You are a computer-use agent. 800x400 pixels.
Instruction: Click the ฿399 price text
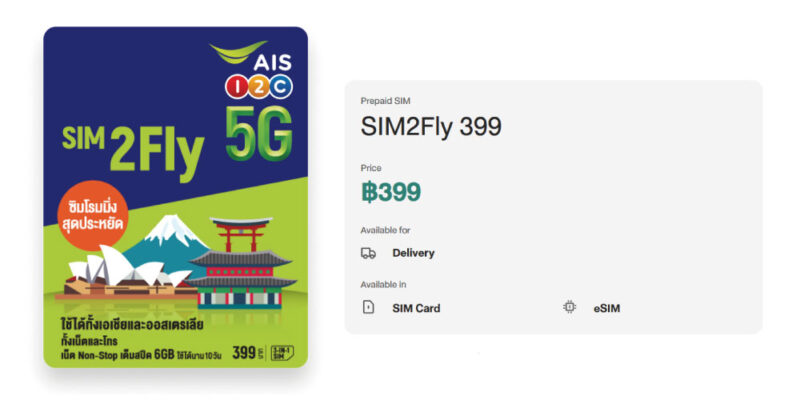[x=391, y=192]
